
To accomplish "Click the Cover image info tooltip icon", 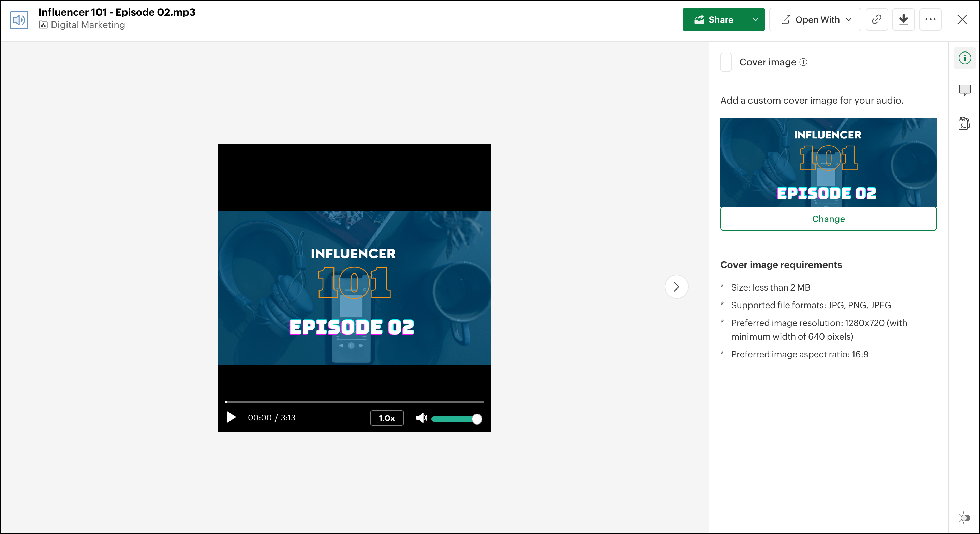I will click(x=803, y=62).
